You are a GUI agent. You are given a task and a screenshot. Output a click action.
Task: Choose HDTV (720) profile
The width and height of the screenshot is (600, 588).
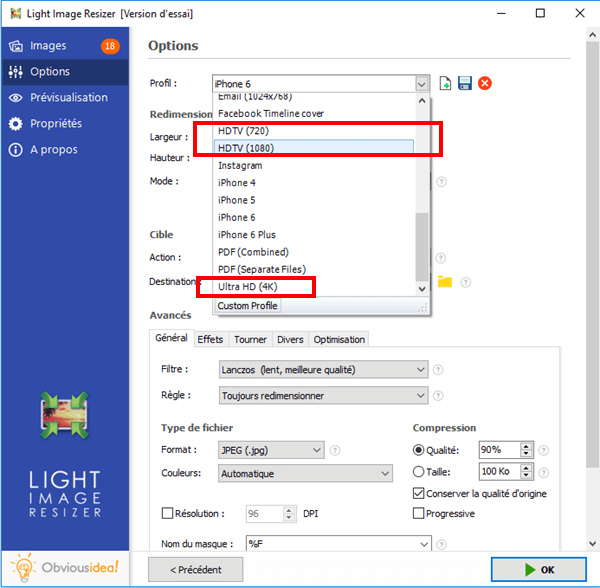tap(315, 131)
